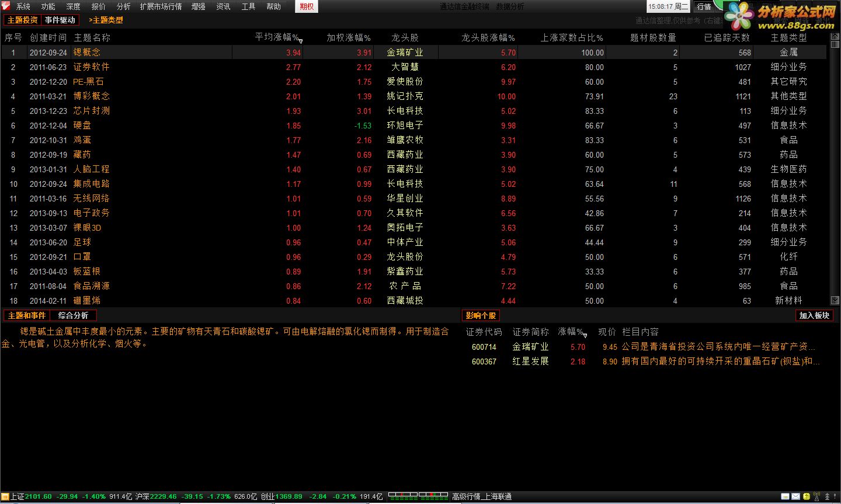This screenshot has width=841, height=504.
Task: Sort by 加权涨幅% column header
Action: (349, 37)
